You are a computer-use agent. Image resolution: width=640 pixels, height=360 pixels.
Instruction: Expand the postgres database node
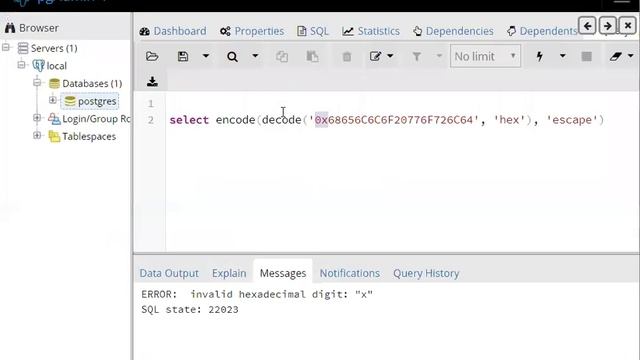click(x=53, y=100)
